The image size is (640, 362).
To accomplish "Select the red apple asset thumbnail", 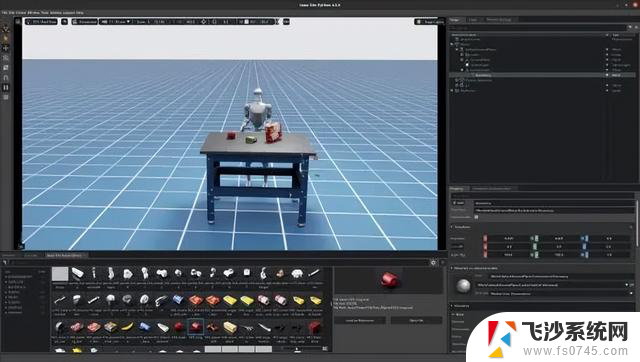I will (x=178, y=327).
